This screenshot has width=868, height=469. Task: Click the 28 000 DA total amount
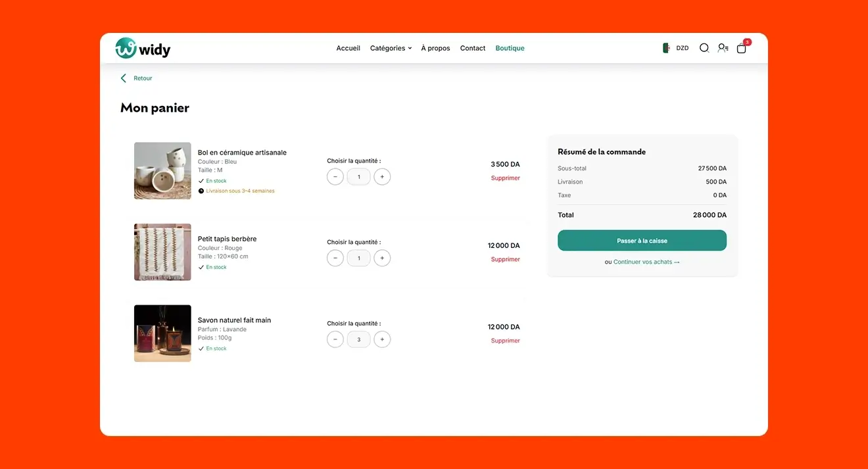[710, 215]
